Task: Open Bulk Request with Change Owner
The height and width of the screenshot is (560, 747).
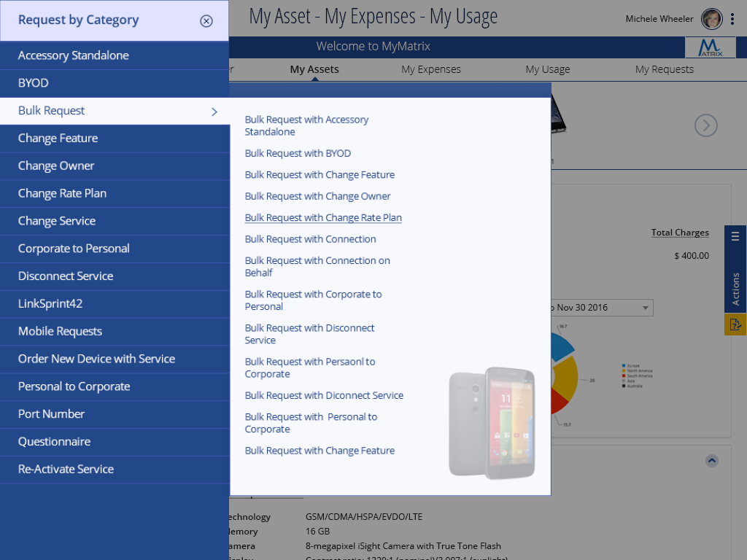Action: coord(318,196)
